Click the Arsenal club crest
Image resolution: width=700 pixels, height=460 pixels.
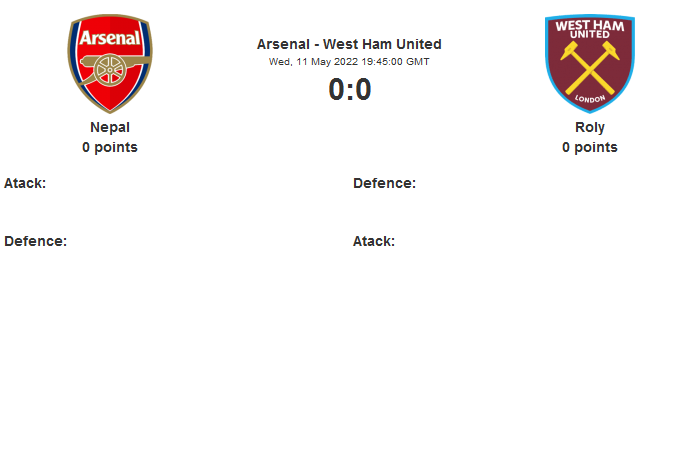(110, 63)
